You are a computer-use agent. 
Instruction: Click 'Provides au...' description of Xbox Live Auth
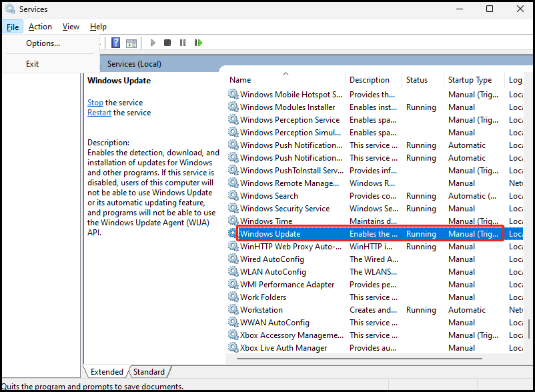pyautogui.click(x=373, y=348)
